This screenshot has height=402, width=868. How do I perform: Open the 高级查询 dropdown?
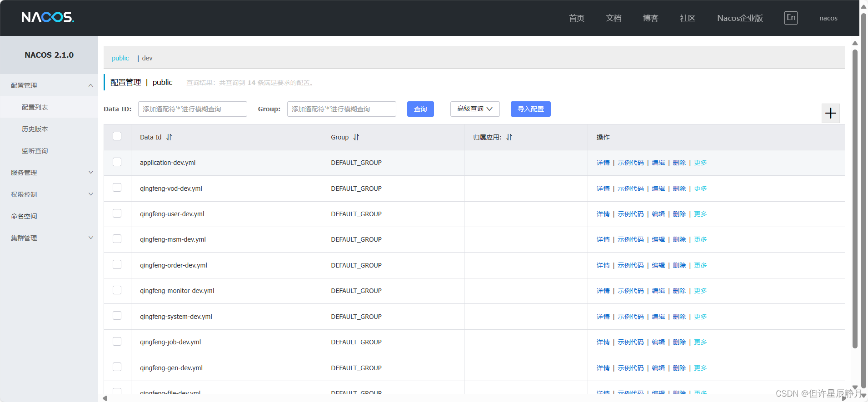(475, 109)
